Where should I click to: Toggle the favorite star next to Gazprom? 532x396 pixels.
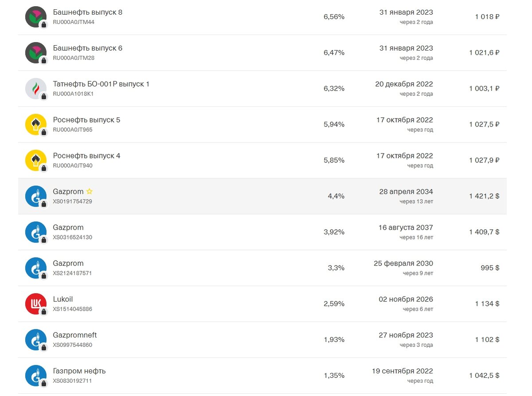click(x=90, y=192)
